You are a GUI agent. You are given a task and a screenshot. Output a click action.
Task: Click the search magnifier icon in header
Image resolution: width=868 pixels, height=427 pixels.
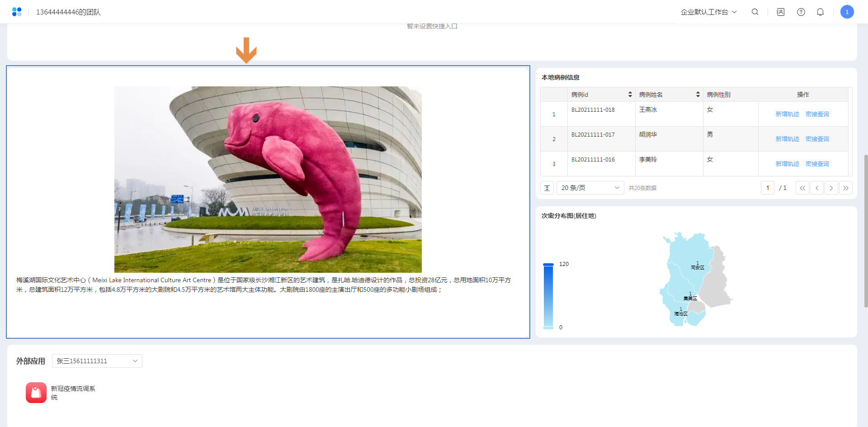point(755,12)
